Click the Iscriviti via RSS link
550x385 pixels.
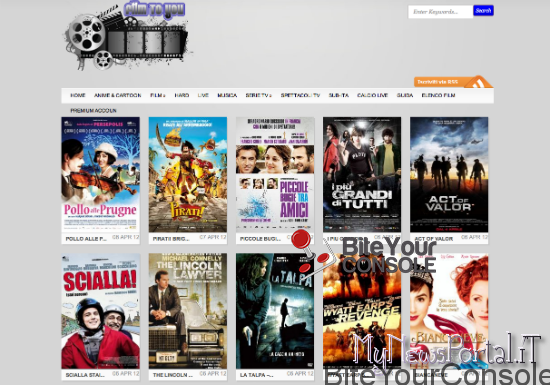pyautogui.click(x=438, y=82)
